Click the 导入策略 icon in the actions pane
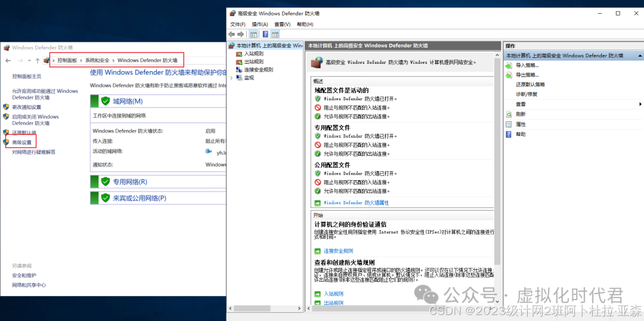The image size is (644, 321). coord(509,66)
